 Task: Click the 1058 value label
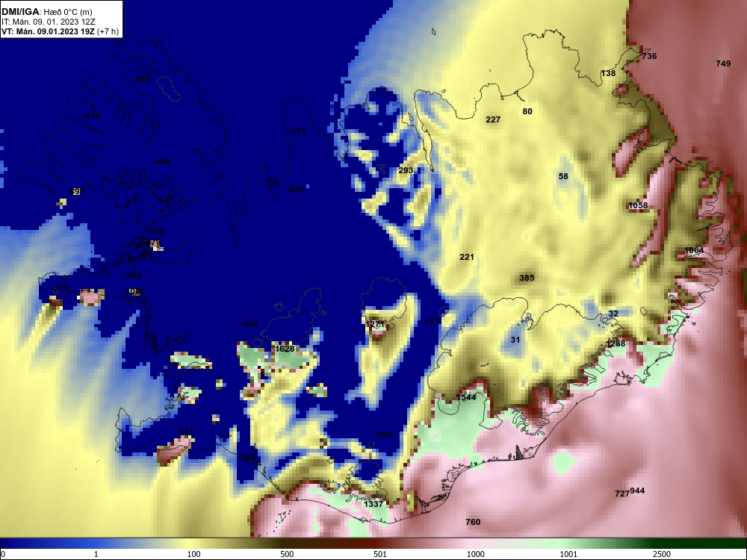click(639, 206)
